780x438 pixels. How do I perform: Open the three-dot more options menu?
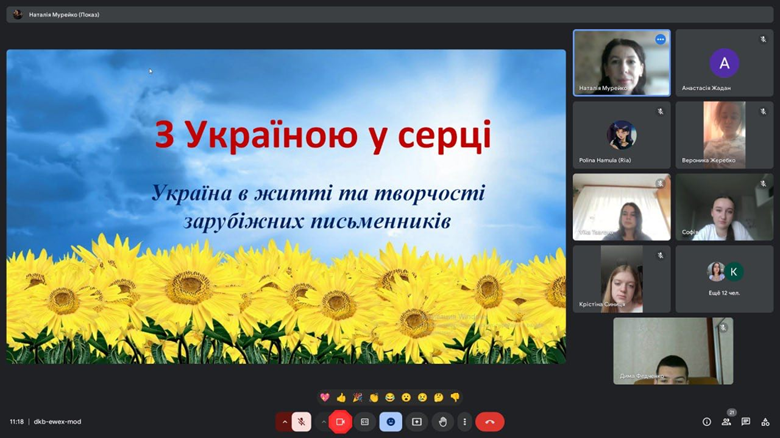[x=465, y=422]
